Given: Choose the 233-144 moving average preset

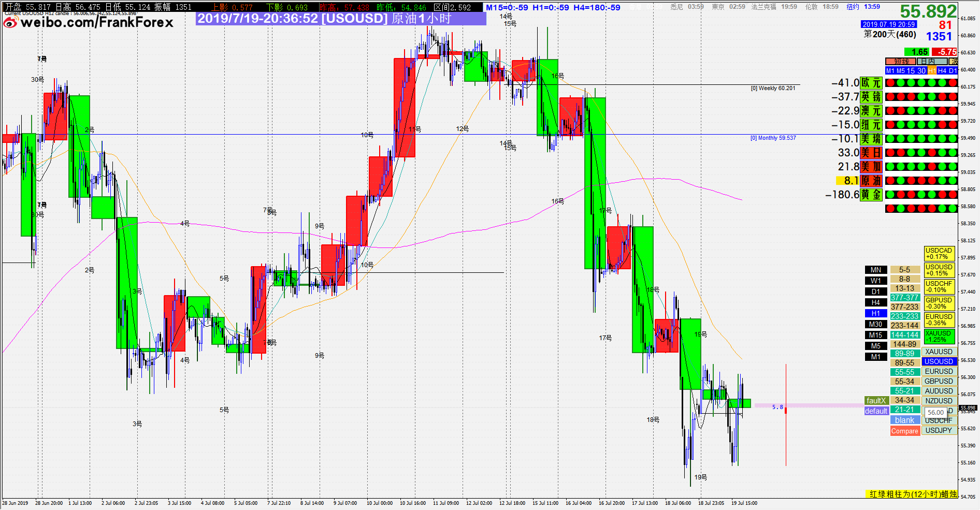Looking at the screenshot, I should pyautogui.click(x=905, y=326).
